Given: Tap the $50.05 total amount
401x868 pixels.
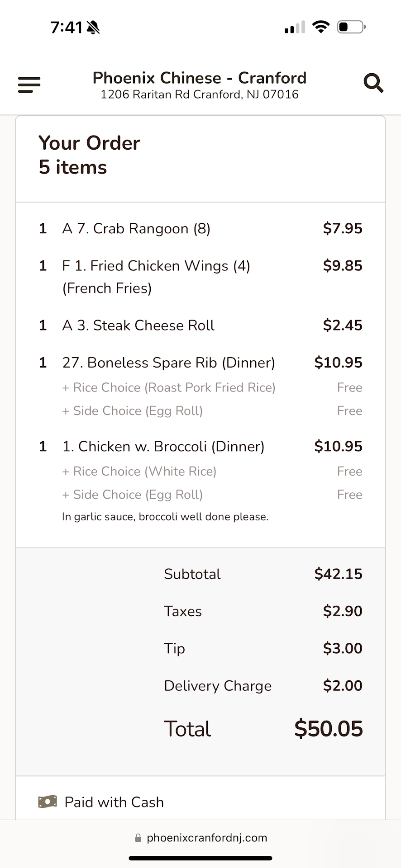Looking at the screenshot, I should tap(328, 728).
